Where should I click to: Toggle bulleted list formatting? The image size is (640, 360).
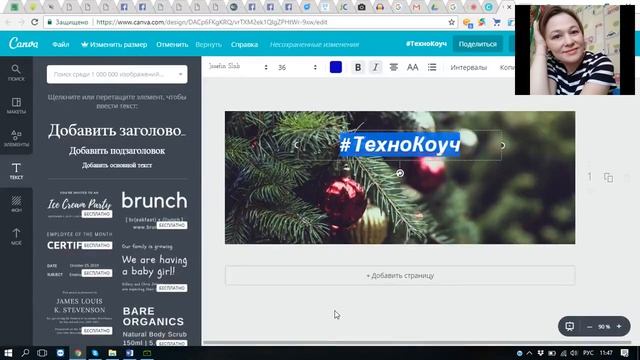432,67
